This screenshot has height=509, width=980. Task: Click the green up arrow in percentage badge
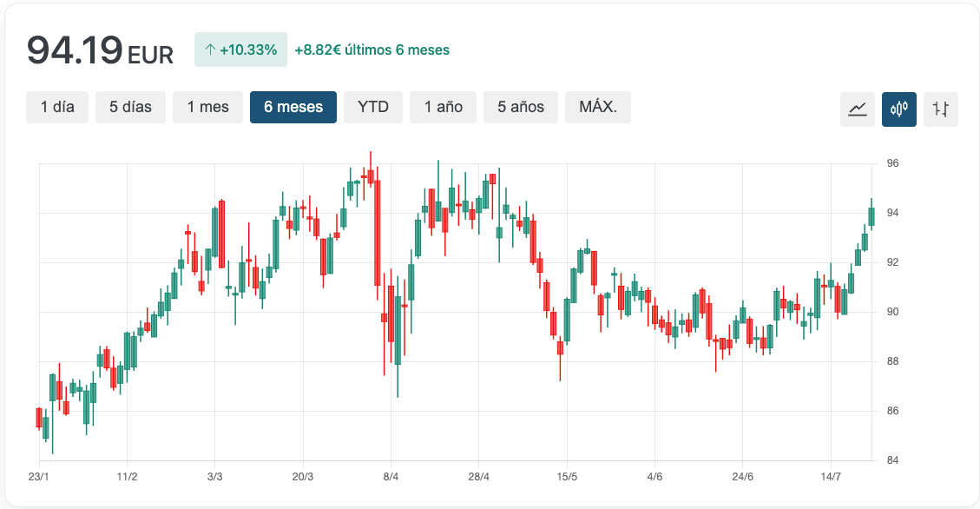[209, 50]
